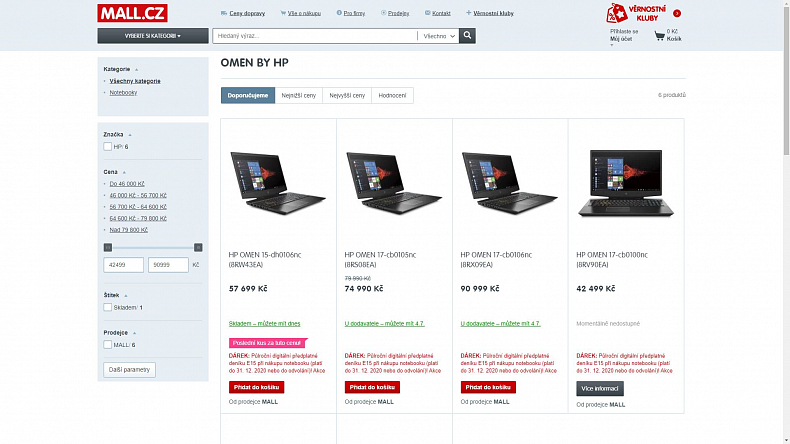Switch to the Nejnižší ceny tab
The width and height of the screenshot is (790, 444).
299,95
